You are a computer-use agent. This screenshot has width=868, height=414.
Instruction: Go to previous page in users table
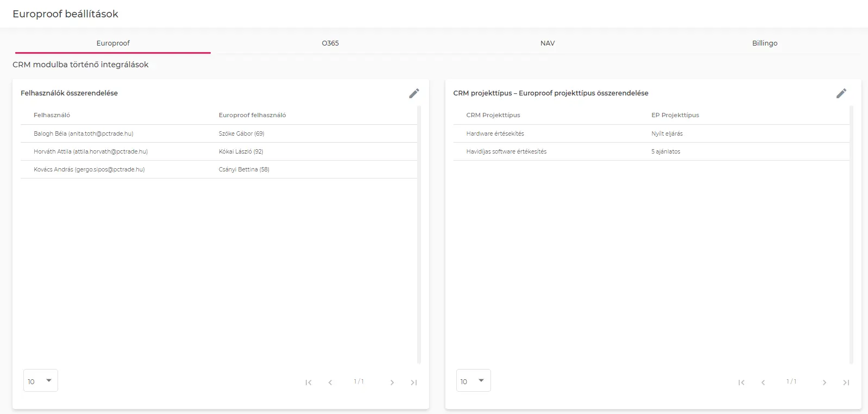click(330, 383)
